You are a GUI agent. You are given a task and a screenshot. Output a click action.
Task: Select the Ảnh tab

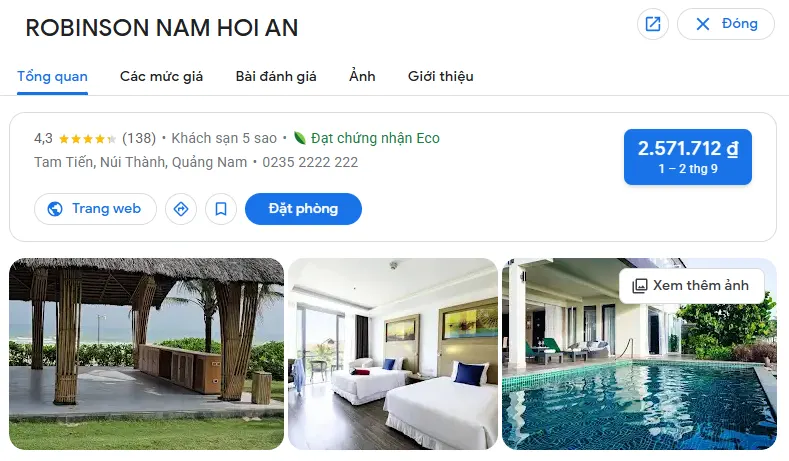pos(362,76)
